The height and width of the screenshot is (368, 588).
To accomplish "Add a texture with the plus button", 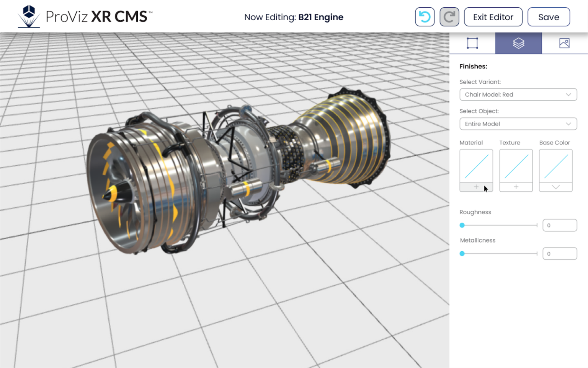I will tap(516, 187).
